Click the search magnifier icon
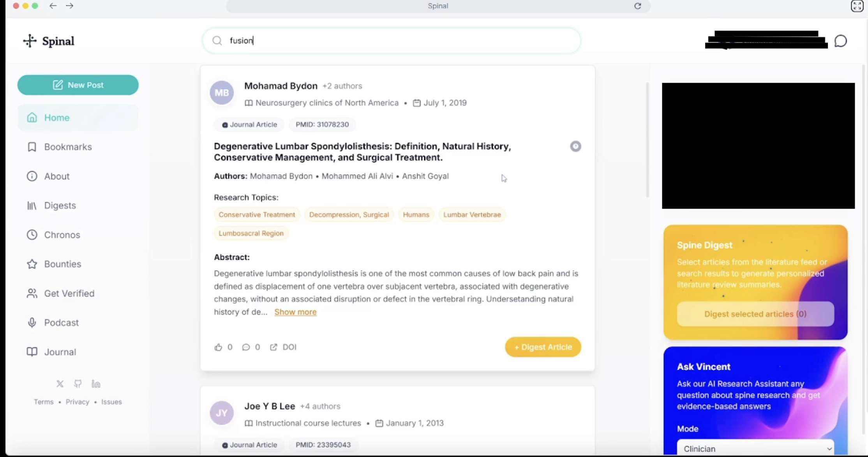 click(217, 41)
